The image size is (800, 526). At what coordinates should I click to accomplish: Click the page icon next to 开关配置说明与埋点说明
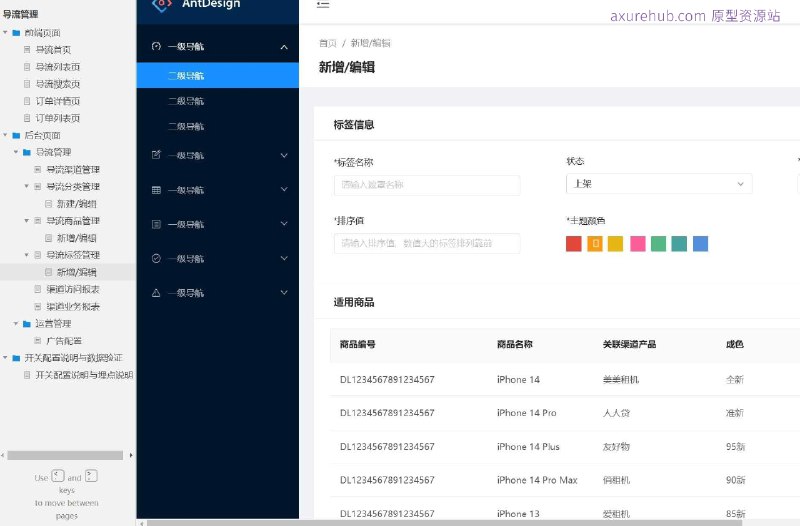click(x=27, y=374)
